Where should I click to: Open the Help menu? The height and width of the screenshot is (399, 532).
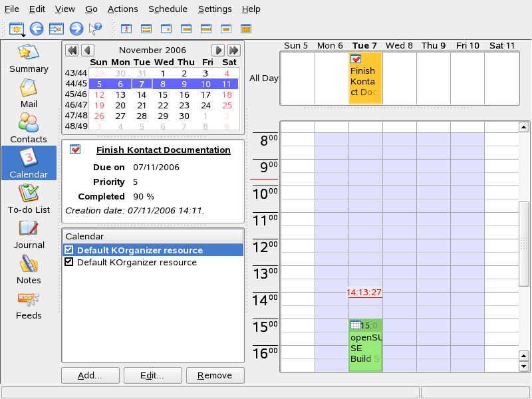[x=251, y=9]
